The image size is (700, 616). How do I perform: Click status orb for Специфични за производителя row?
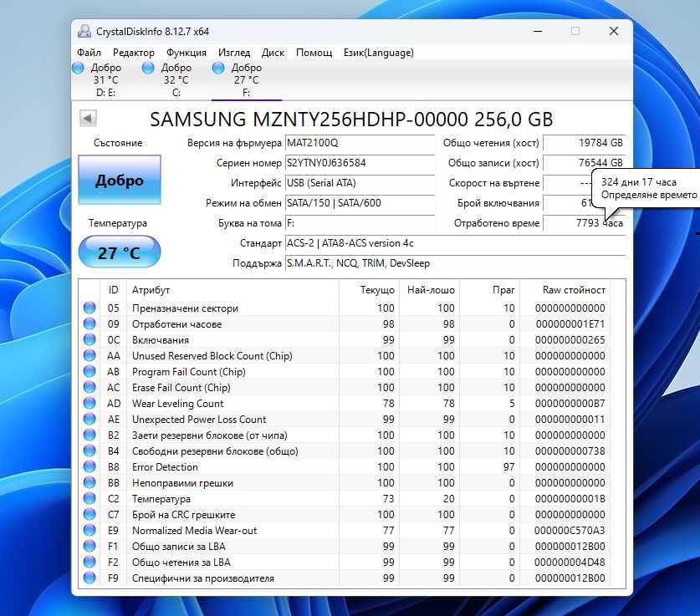pyautogui.click(x=89, y=578)
